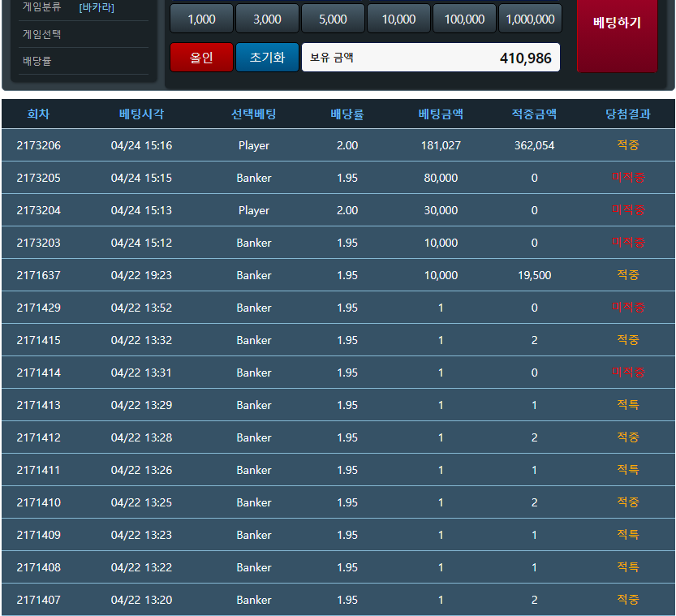Click the bet time 04/22 13:32
The height and width of the screenshot is (616, 676).
pos(141,340)
